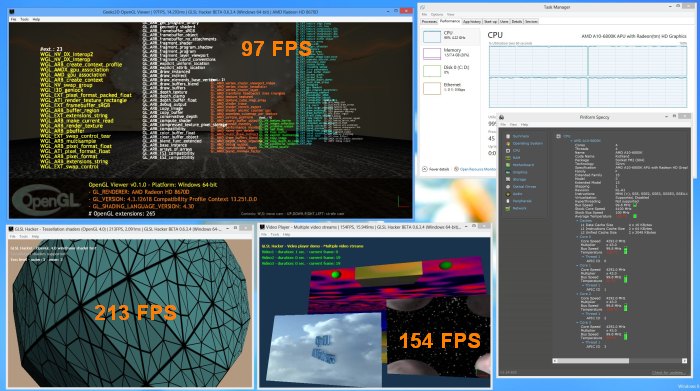Open the Summary section icon in Speccy
This screenshot has height=391, width=700.
pyautogui.click(x=508, y=136)
